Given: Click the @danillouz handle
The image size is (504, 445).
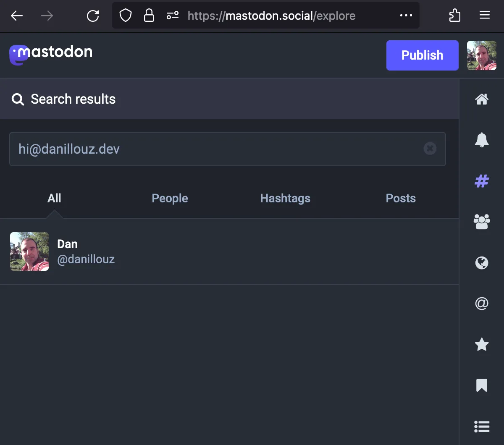Looking at the screenshot, I should point(86,259).
